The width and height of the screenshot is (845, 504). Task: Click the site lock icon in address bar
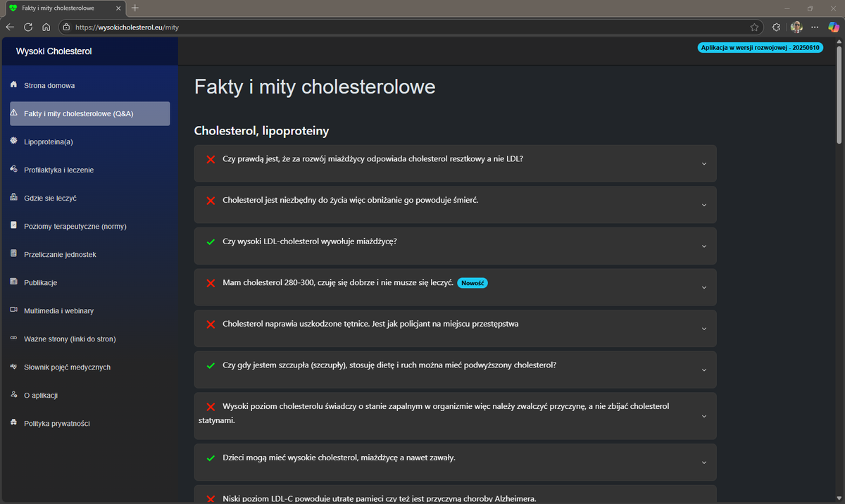[x=66, y=27]
